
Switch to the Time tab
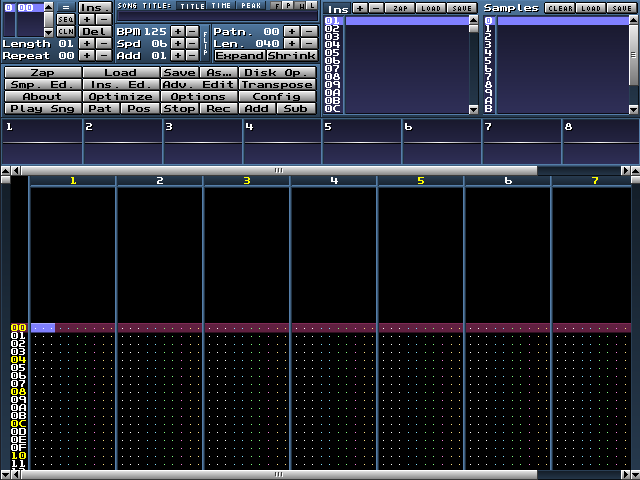(220, 6)
